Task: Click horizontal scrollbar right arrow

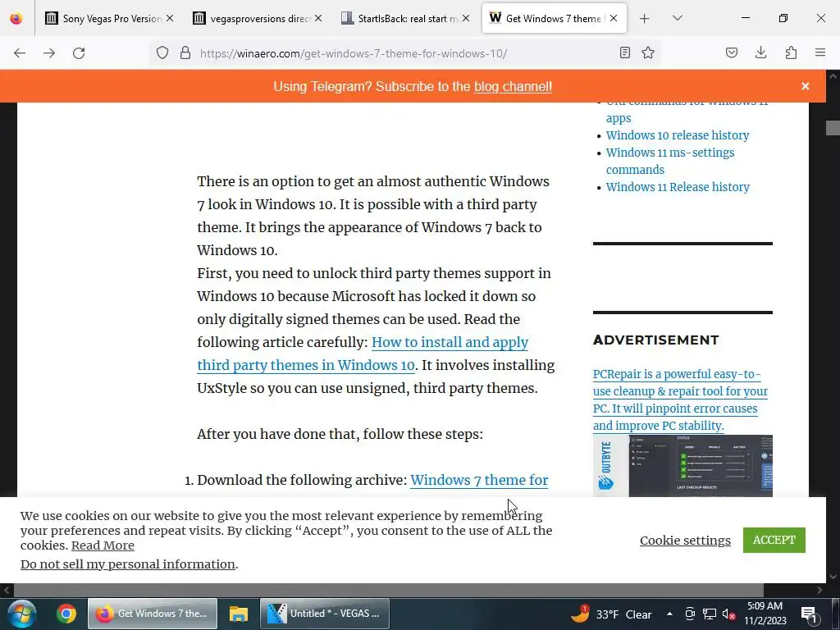Action: tap(819, 591)
